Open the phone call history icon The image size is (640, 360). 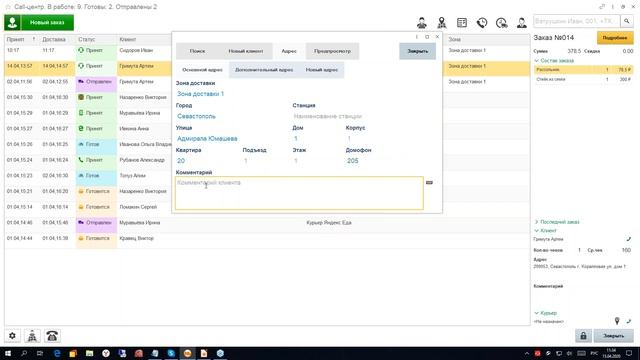click(482, 22)
